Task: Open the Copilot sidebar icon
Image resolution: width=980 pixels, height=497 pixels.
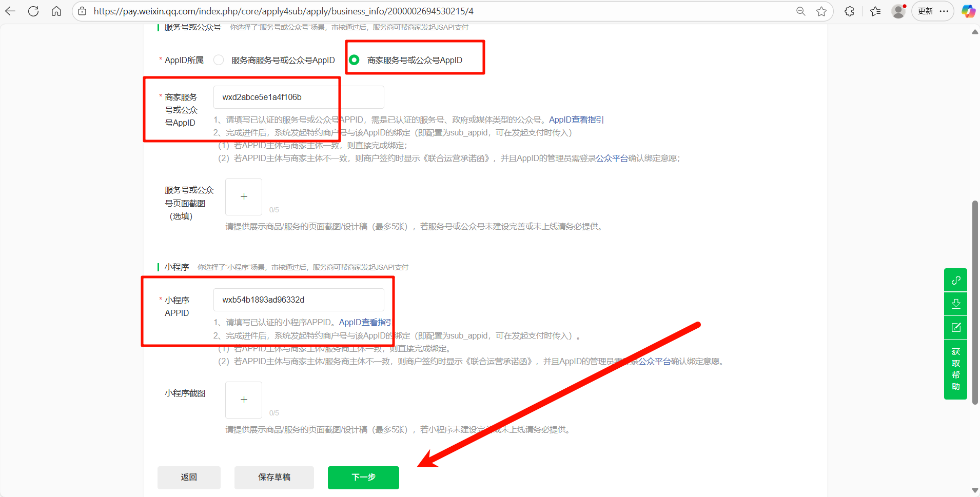Action: point(968,11)
